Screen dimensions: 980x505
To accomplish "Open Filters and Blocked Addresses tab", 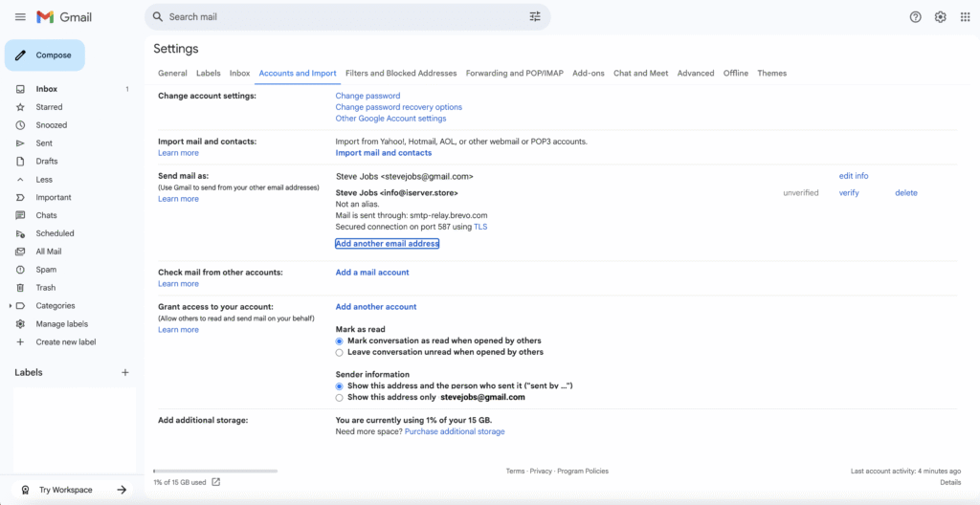I will coord(401,73).
